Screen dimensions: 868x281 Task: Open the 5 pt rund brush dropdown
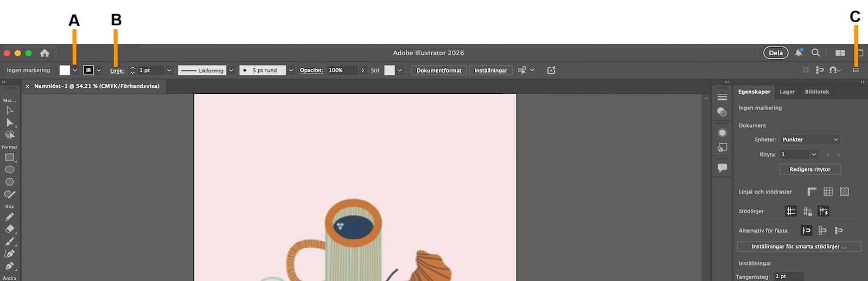291,70
